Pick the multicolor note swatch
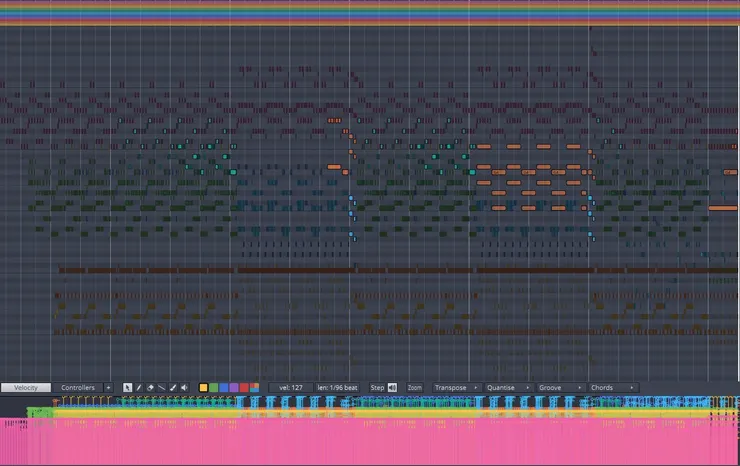The height and width of the screenshot is (466, 740). 254,388
